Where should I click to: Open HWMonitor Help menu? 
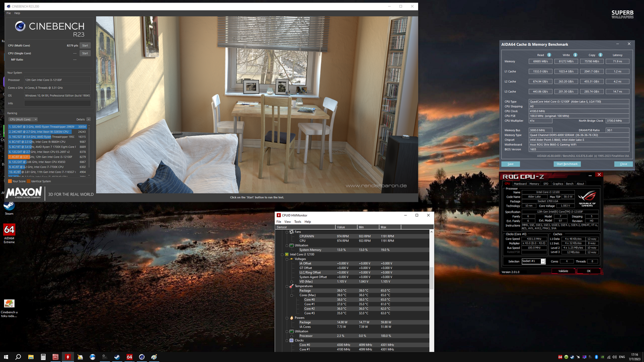coord(308,222)
